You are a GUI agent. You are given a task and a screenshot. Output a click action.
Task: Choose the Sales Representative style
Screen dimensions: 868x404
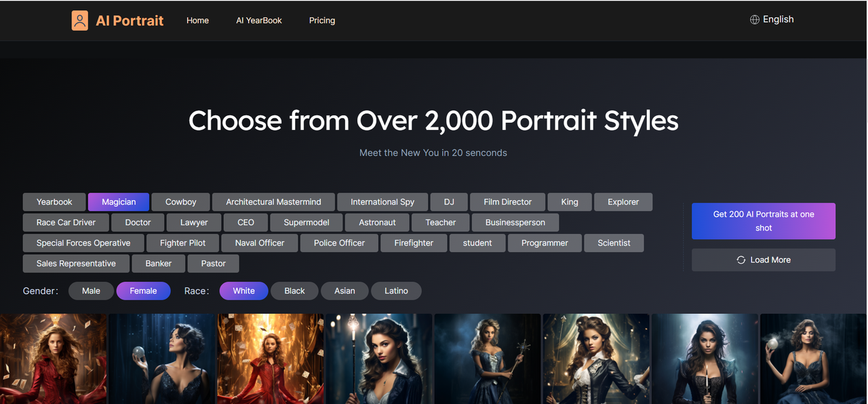click(x=76, y=263)
